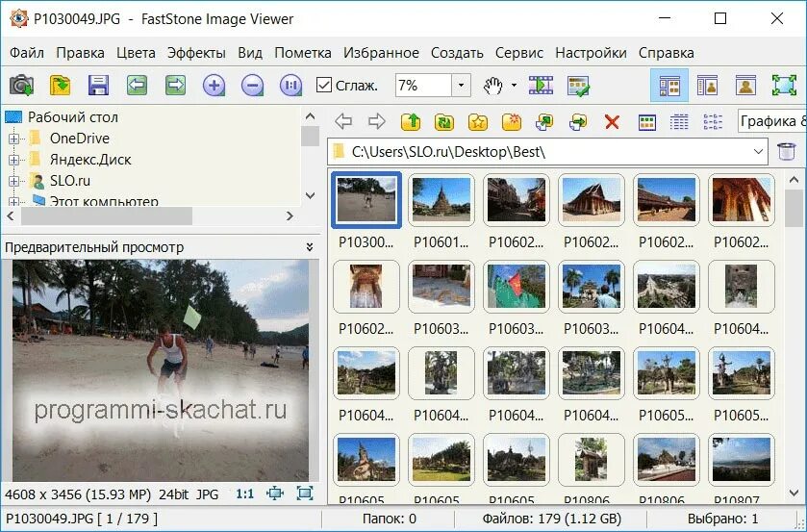Image resolution: width=807 pixels, height=532 pixels.
Task: Start slideshow with the filmstrip icon
Action: click(x=541, y=85)
